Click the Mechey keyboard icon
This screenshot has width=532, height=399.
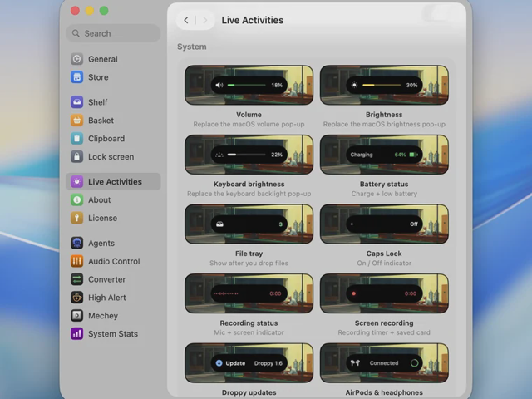pos(77,316)
